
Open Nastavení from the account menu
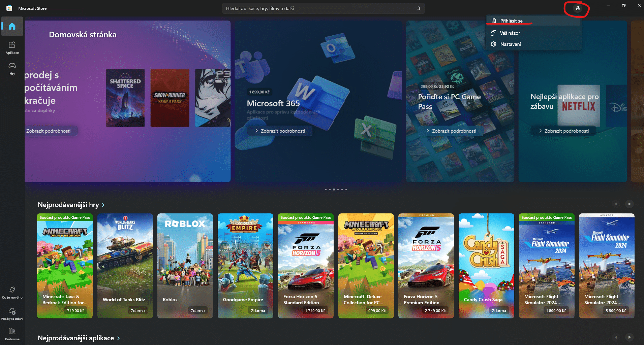coord(510,44)
